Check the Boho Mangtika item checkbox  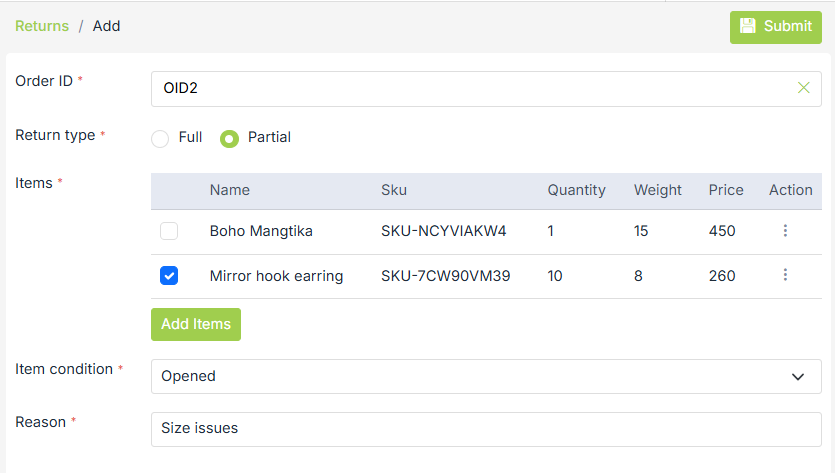[x=169, y=231]
